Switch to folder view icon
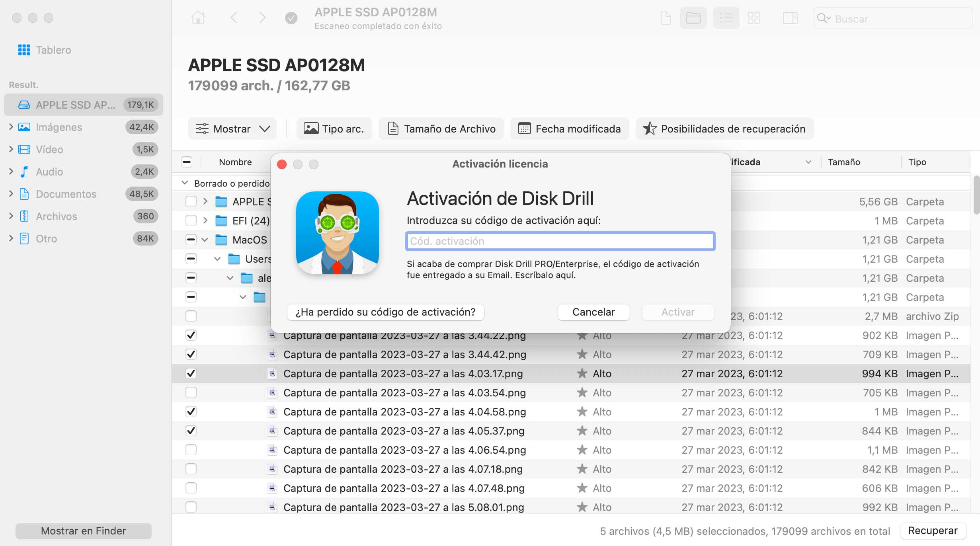The width and height of the screenshot is (980, 546). tap(693, 18)
